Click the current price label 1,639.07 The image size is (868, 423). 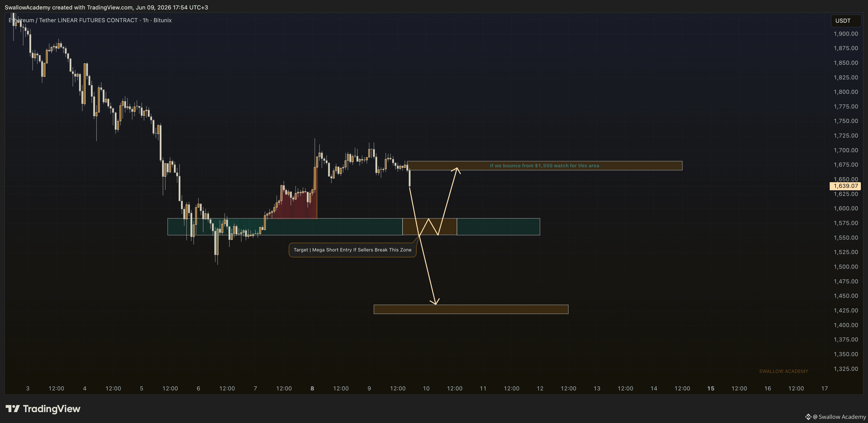(846, 186)
